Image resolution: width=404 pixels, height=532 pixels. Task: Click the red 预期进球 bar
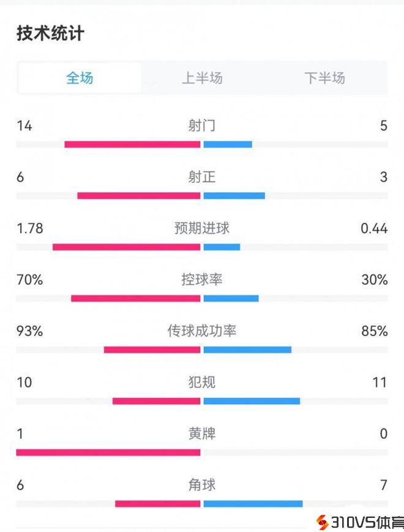pos(126,247)
